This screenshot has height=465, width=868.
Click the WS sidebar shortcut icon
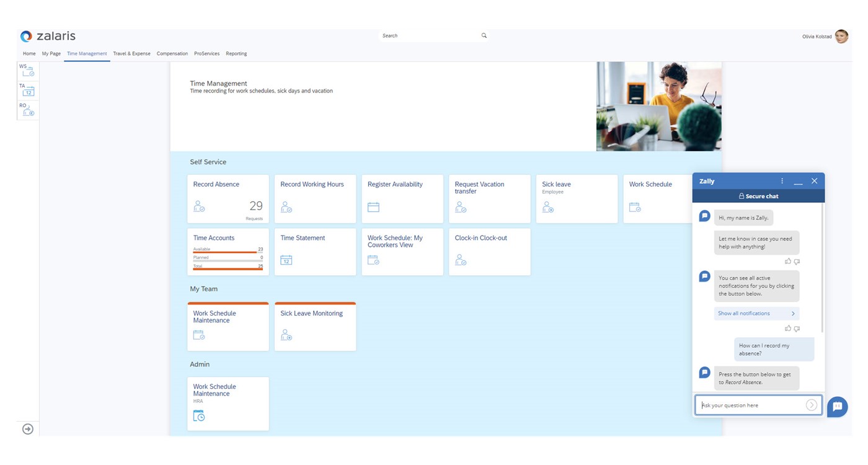point(28,71)
